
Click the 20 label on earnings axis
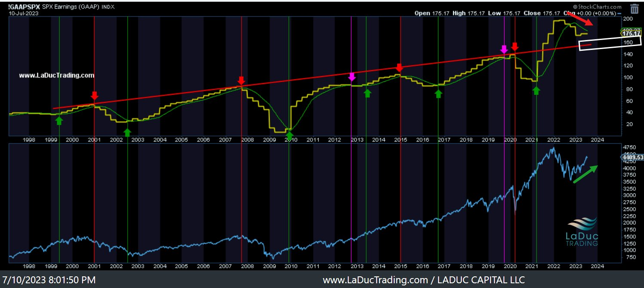(x=629, y=124)
